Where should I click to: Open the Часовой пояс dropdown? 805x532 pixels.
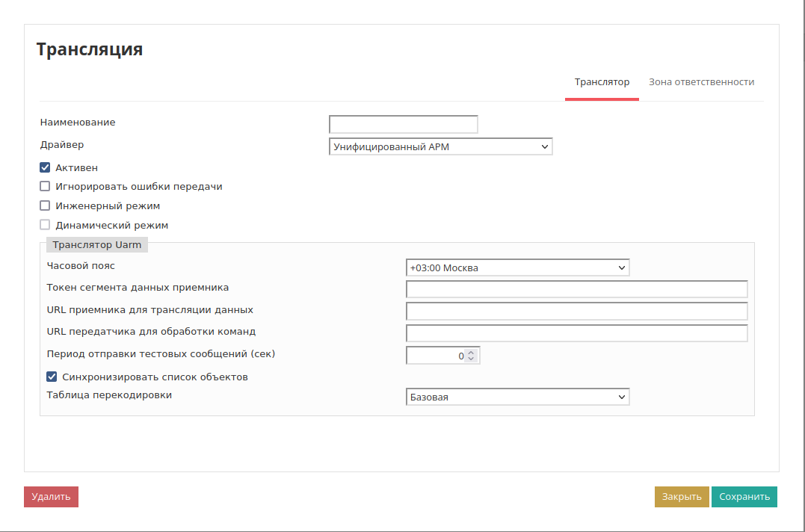click(x=517, y=267)
